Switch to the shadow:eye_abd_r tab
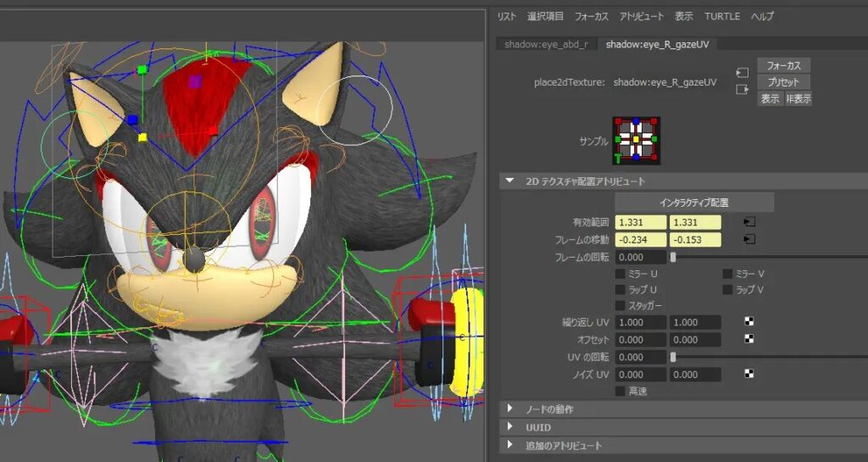This screenshot has height=462, width=868. pyautogui.click(x=546, y=44)
